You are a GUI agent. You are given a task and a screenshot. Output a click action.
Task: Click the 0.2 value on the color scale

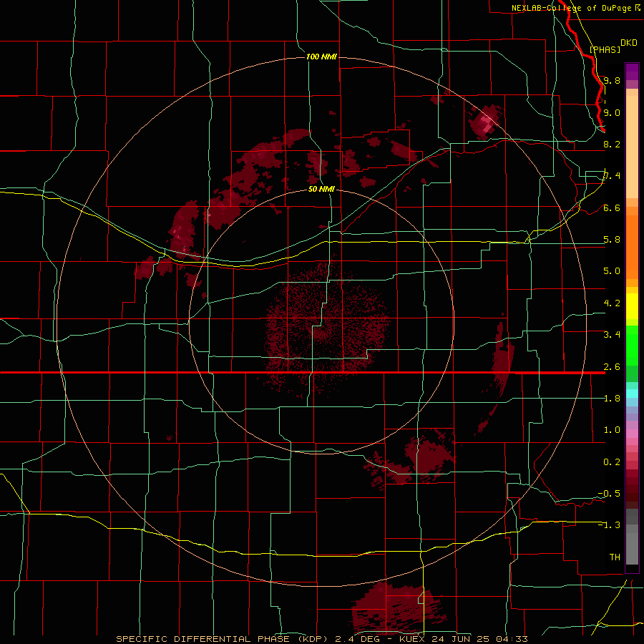click(x=612, y=462)
